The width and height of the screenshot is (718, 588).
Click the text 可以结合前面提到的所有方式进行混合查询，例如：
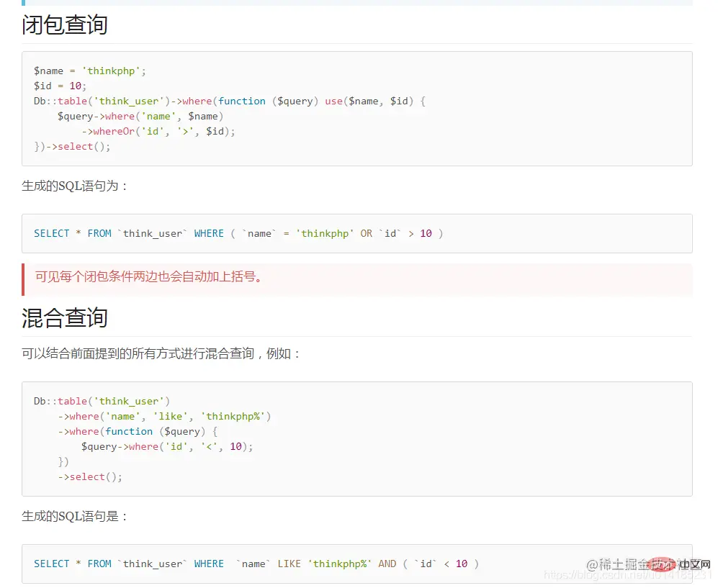point(161,353)
